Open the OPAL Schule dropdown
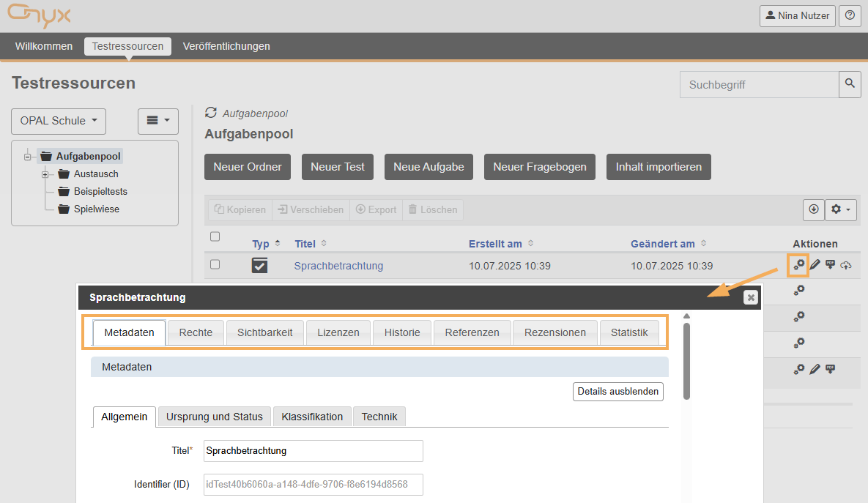 pos(59,121)
